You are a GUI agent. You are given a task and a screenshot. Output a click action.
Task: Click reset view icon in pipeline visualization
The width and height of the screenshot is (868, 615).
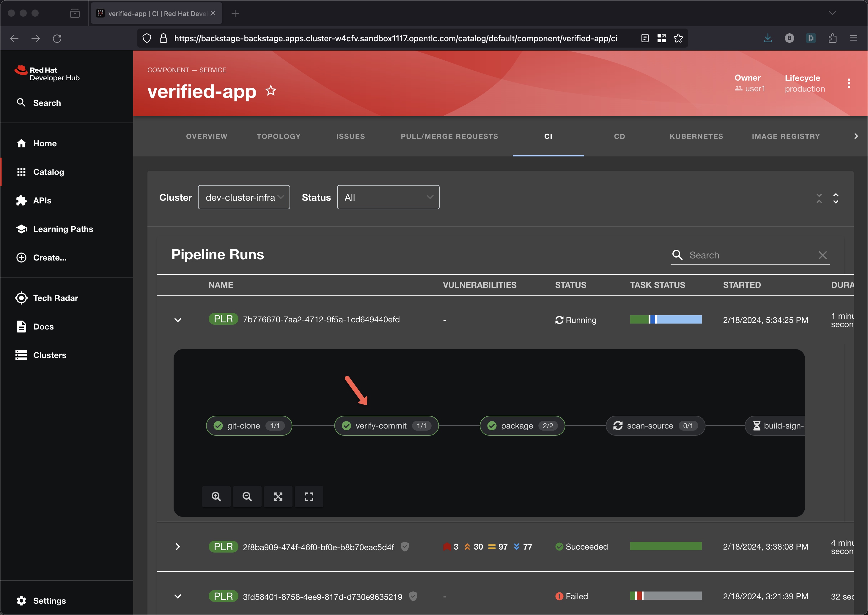pos(309,496)
